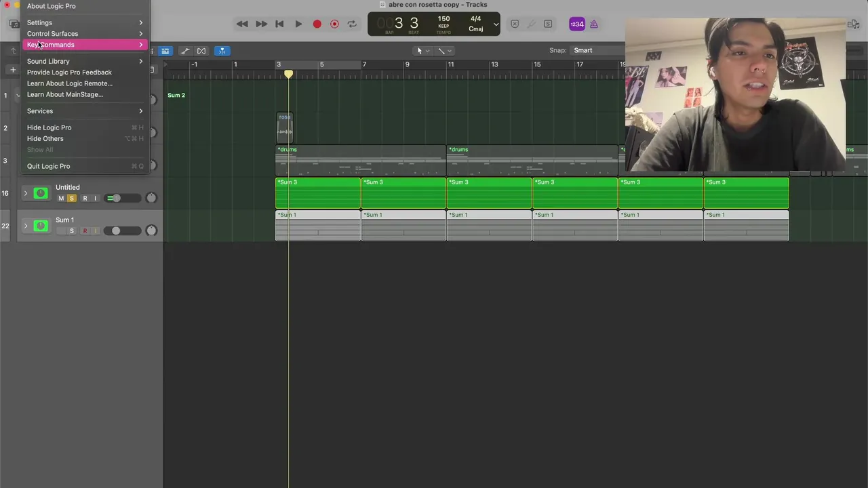Screen dimensions: 868x488
Task: Toggle input monitoring on Untitled track
Action: tap(95, 199)
